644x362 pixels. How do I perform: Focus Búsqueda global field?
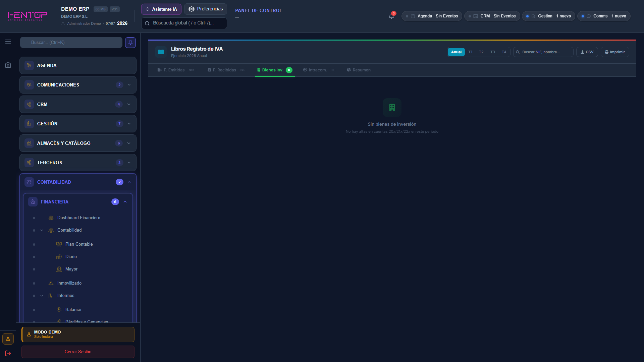pyautogui.click(x=184, y=23)
